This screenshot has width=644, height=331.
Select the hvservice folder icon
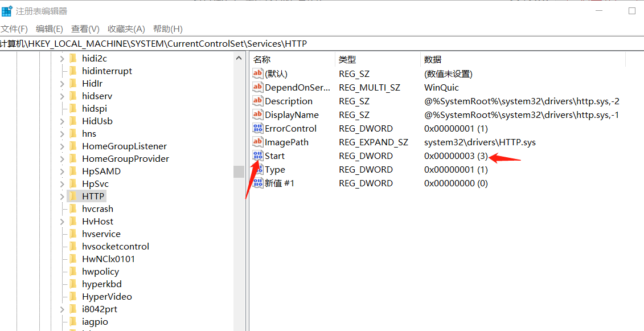click(73, 234)
